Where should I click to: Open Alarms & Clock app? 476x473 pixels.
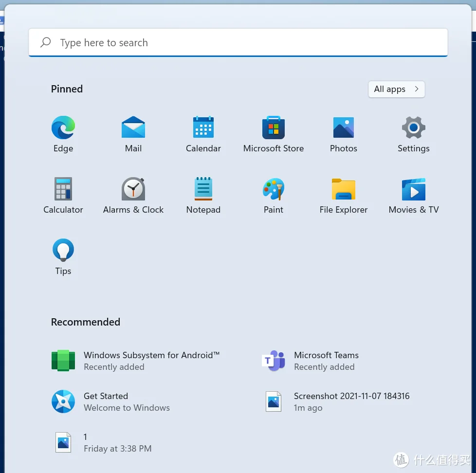tap(133, 189)
